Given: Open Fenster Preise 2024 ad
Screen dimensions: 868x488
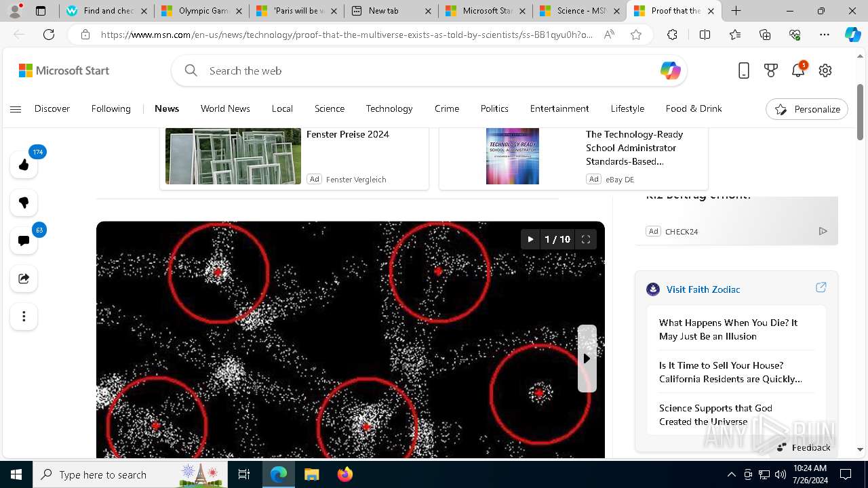Looking at the screenshot, I should click(348, 134).
